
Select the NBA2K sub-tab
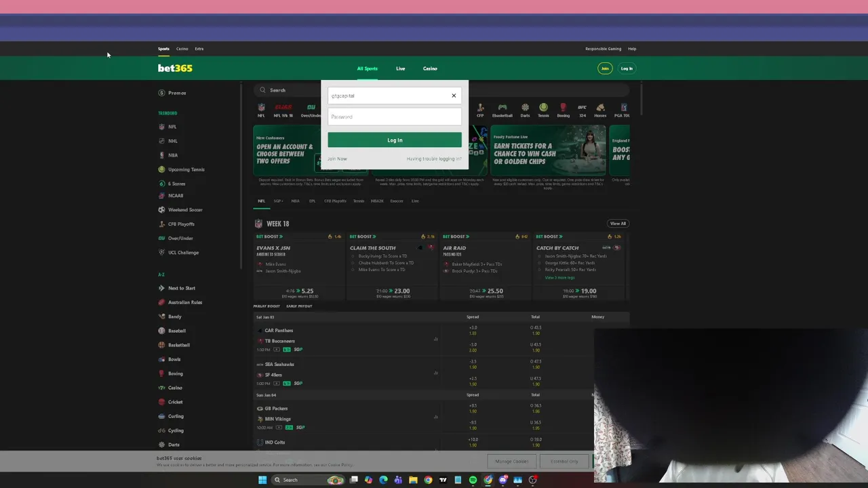pyautogui.click(x=377, y=201)
